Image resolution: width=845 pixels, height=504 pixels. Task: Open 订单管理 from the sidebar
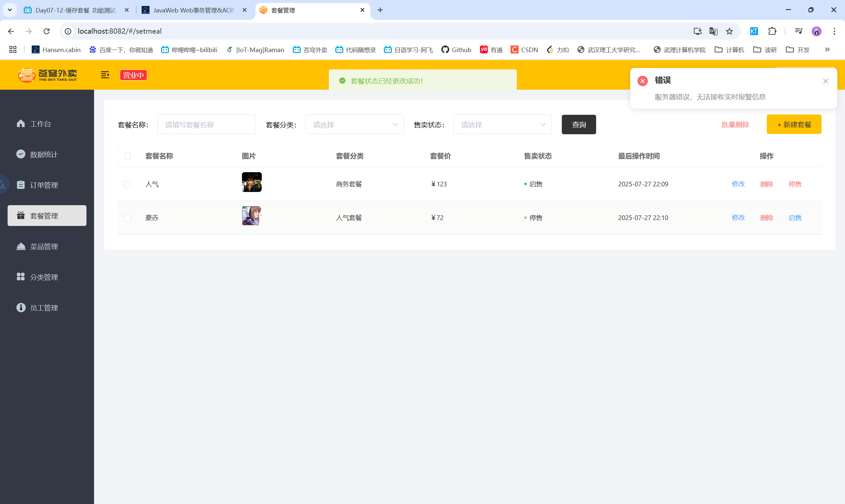click(44, 185)
